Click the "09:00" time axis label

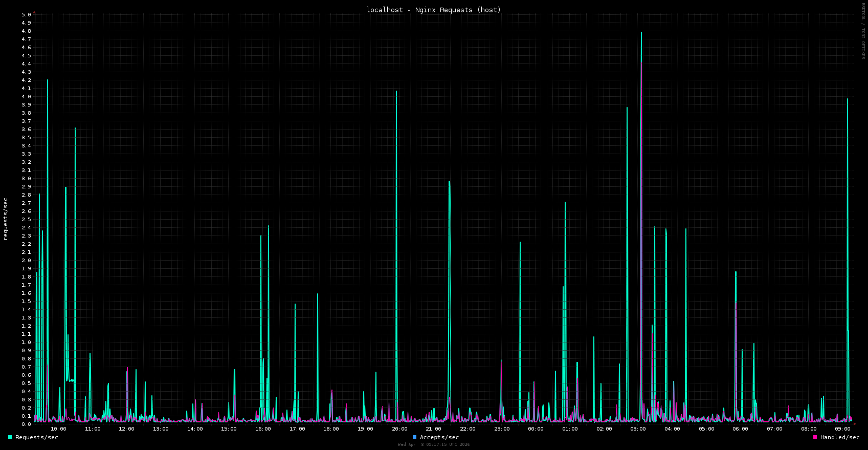tap(843, 429)
